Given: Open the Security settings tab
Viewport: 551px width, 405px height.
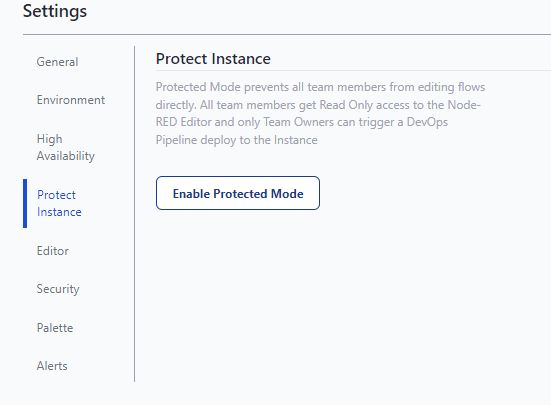Looking at the screenshot, I should [x=58, y=289].
